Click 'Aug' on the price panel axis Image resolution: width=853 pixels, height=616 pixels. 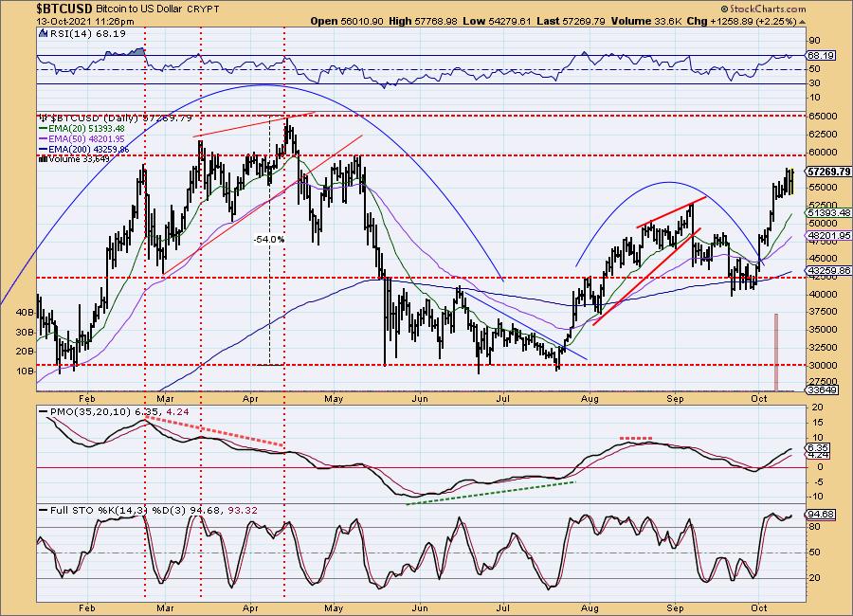point(590,399)
